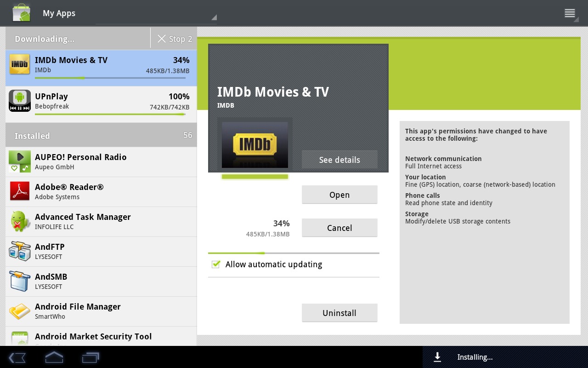Open the Android Market Security Tool icon
The height and width of the screenshot is (368, 588).
pyautogui.click(x=20, y=338)
